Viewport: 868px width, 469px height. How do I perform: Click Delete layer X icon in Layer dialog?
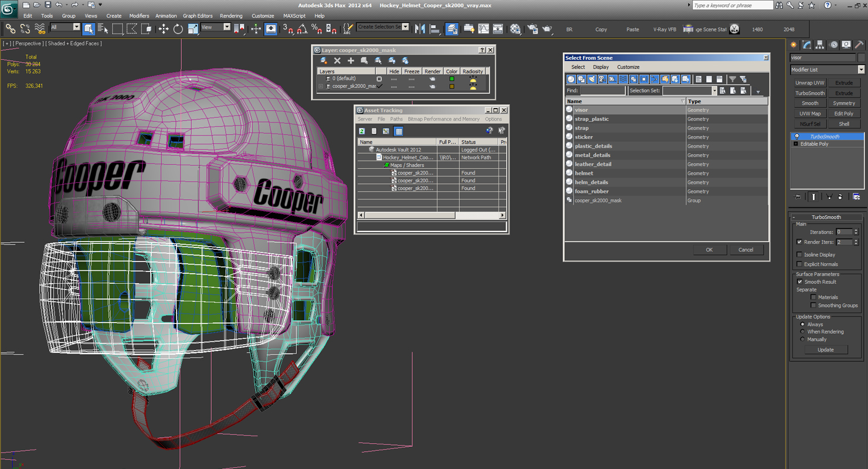337,60
